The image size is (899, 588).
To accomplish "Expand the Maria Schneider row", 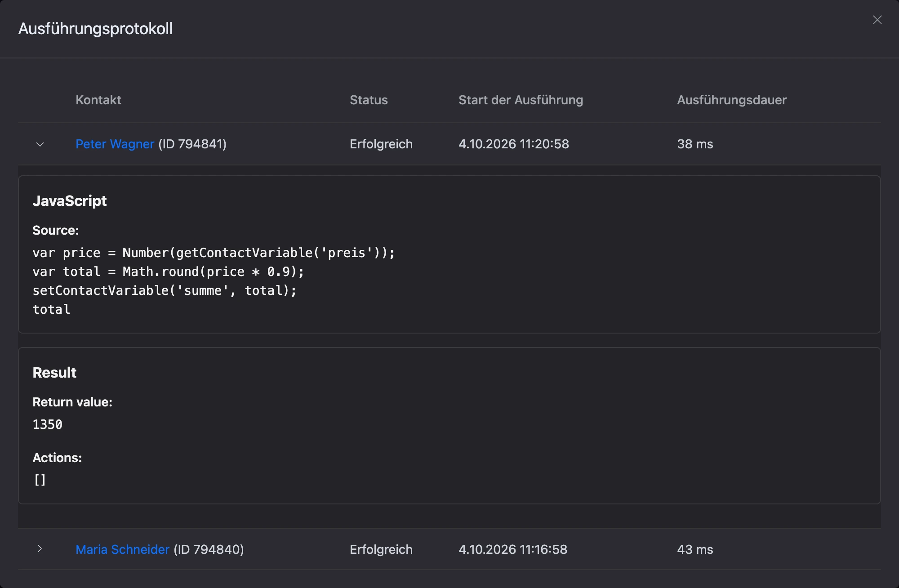I will 40,549.
